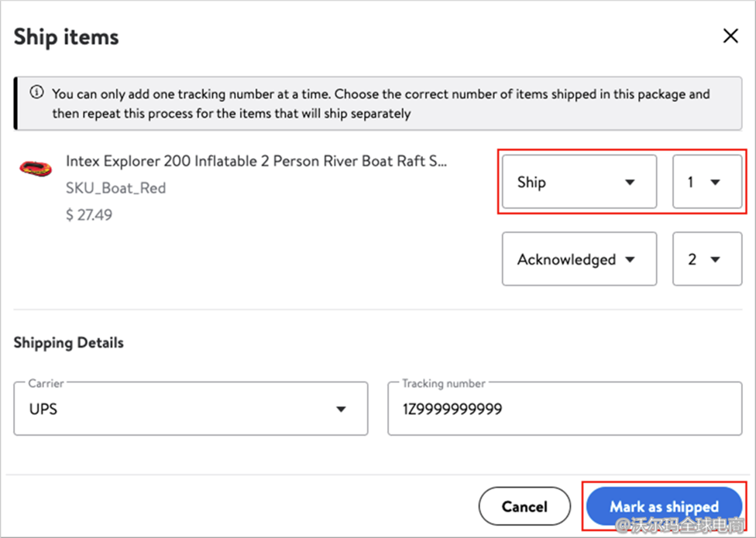
Task: Click Mark as shipped
Action: tap(664, 507)
